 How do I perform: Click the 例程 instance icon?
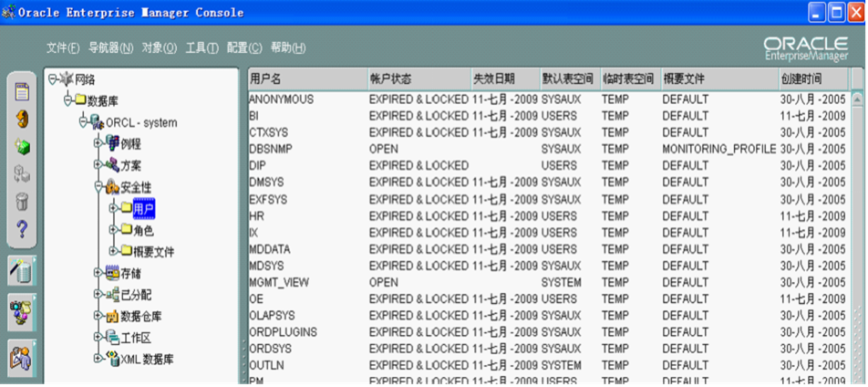pyautogui.click(x=113, y=143)
